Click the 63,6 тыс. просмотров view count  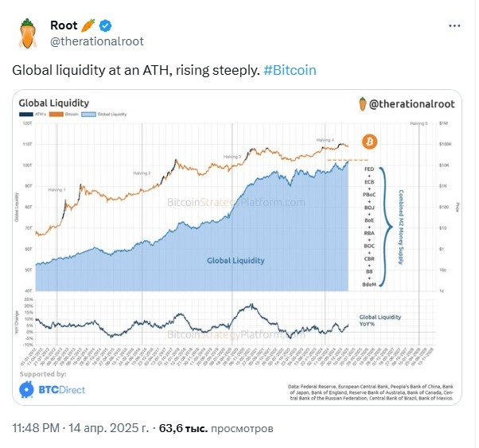[x=216, y=428]
